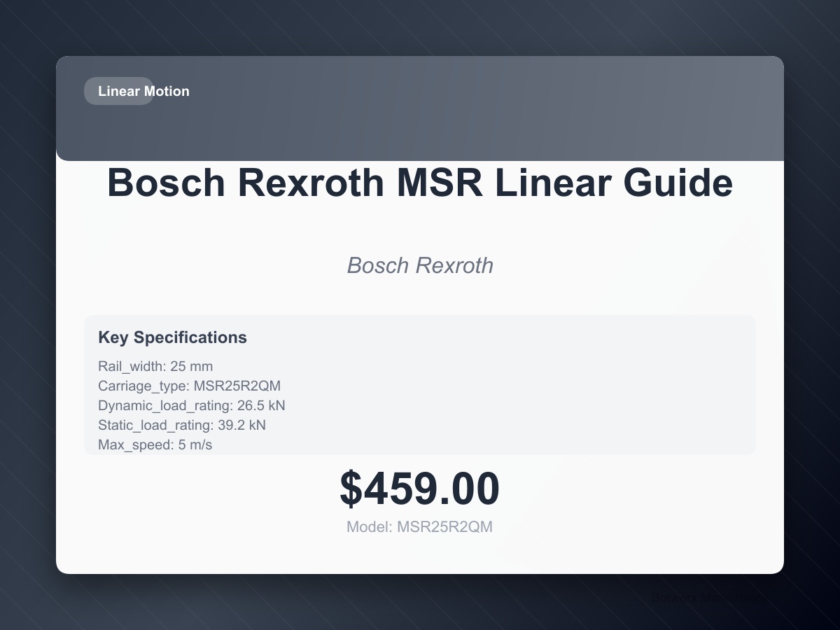This screenshot has width=840, height=630.
Task: Click the dark striped background outside card
Action: 28,315
